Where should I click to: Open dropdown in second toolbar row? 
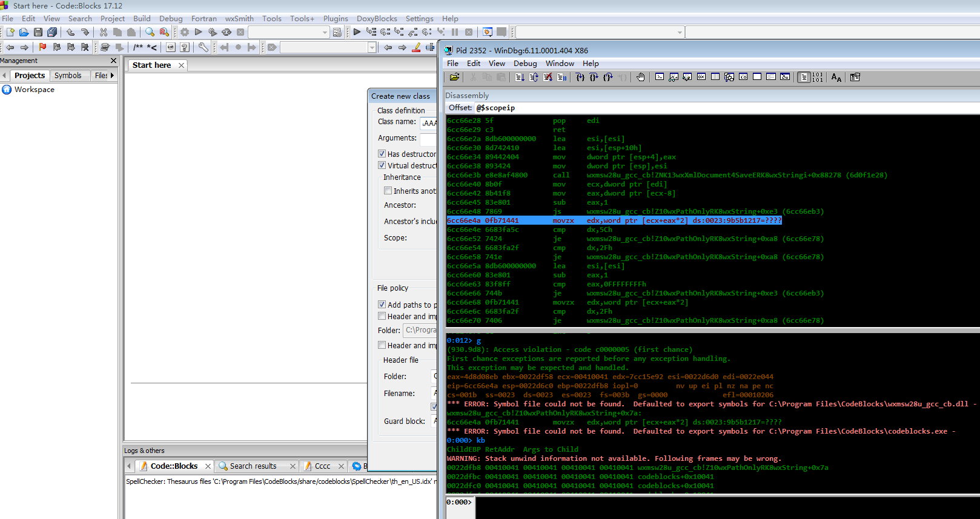point(328,47)
